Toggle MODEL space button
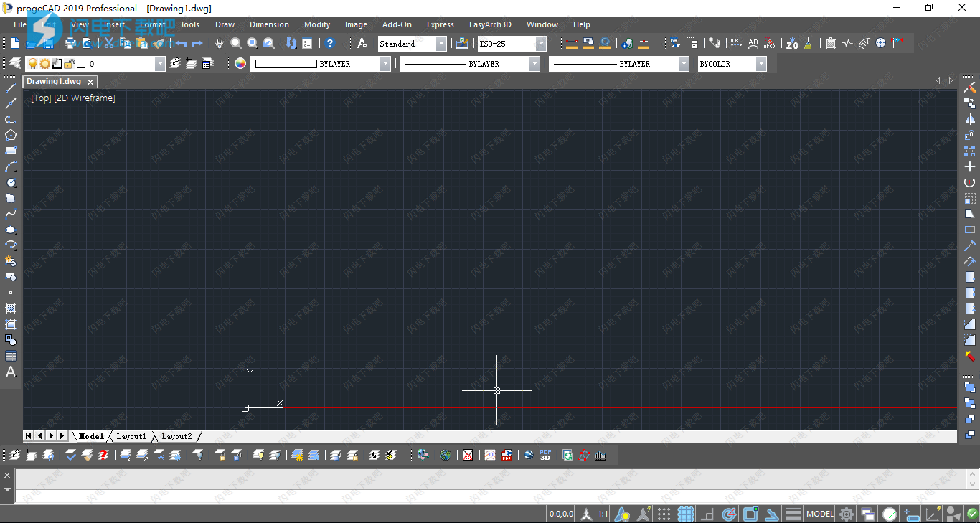This screenshot has width=980, height=523. click(x=820, y=514)
